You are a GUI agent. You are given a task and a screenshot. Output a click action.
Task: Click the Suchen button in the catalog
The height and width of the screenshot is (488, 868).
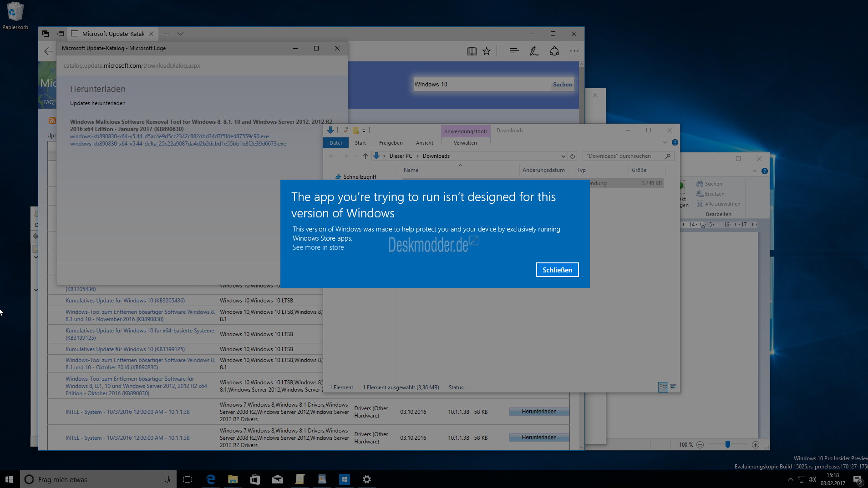pos(562,84)
